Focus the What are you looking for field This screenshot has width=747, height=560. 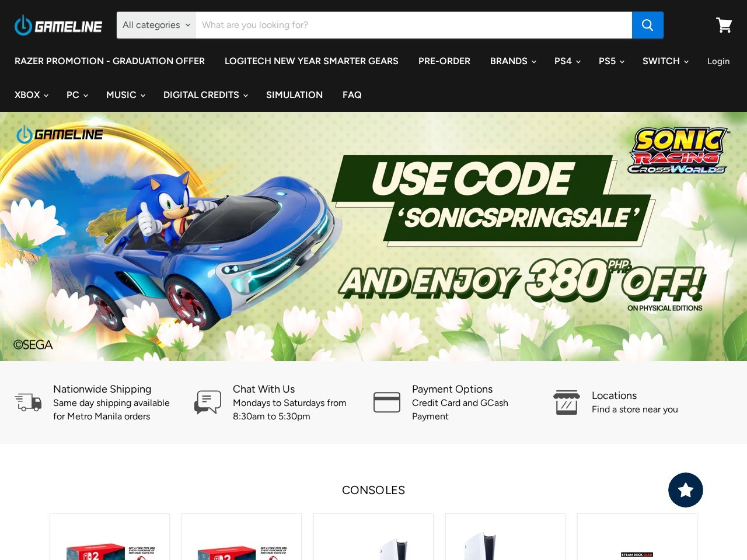point(414,25)
